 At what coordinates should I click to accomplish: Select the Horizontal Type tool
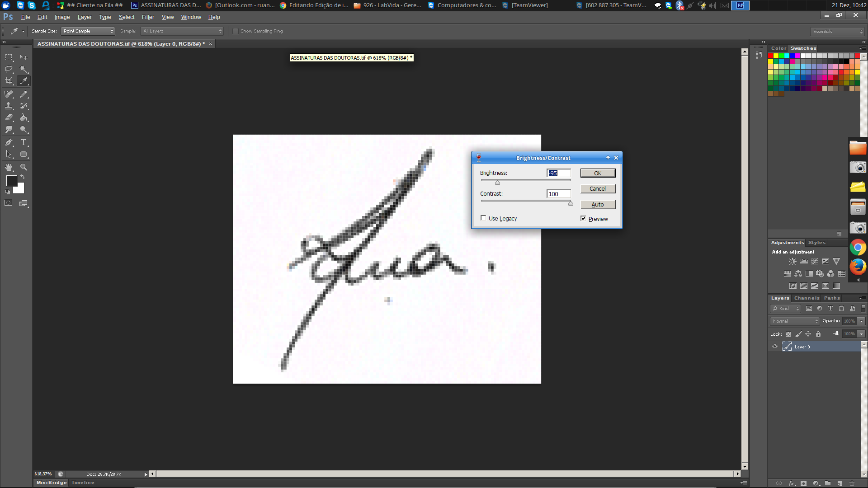tap(24, 142)
